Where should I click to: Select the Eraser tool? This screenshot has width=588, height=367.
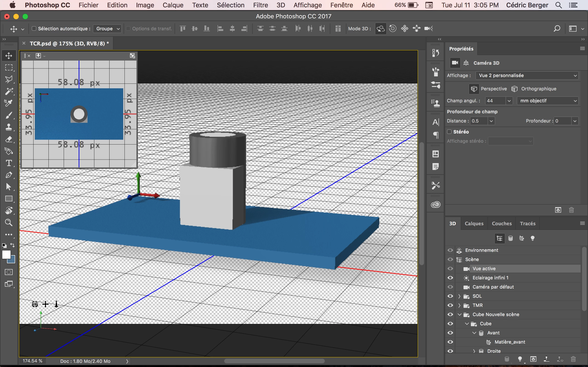[9, 139]
